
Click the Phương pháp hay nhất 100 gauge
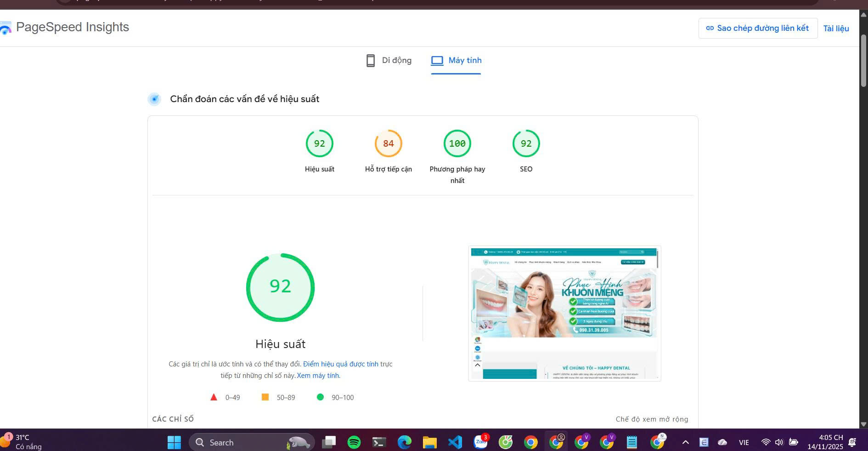[x=457, y=144]
